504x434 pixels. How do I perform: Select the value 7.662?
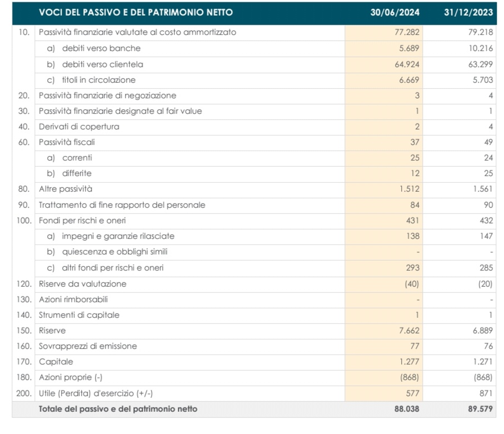point(409,331)
